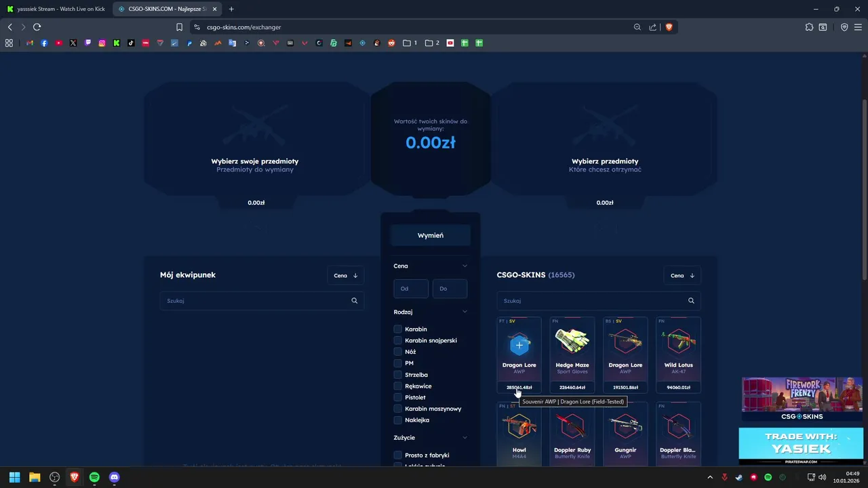868x488 pixels.
Task: Select the Wild Lotus AK-47 card
Action: (x=678, y=355)
